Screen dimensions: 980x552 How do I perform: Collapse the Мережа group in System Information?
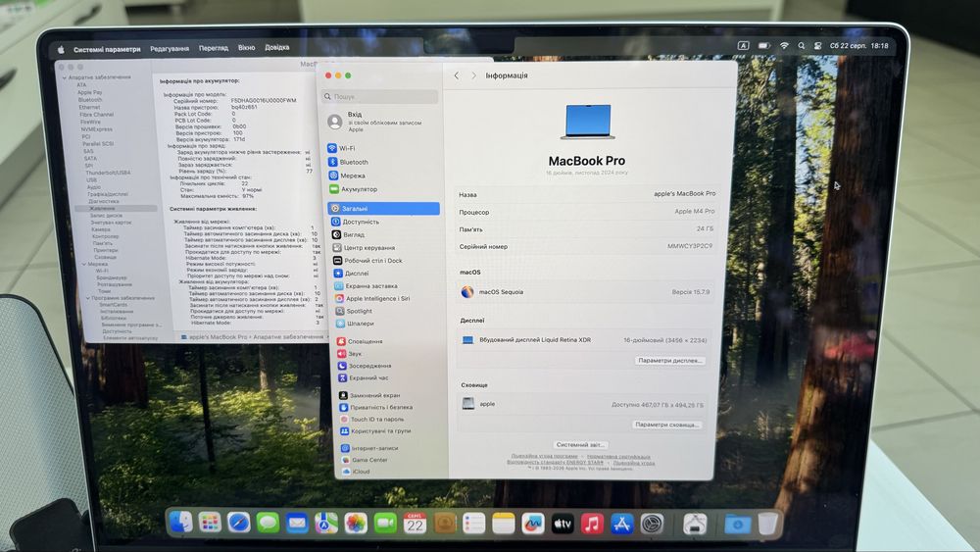84,264
